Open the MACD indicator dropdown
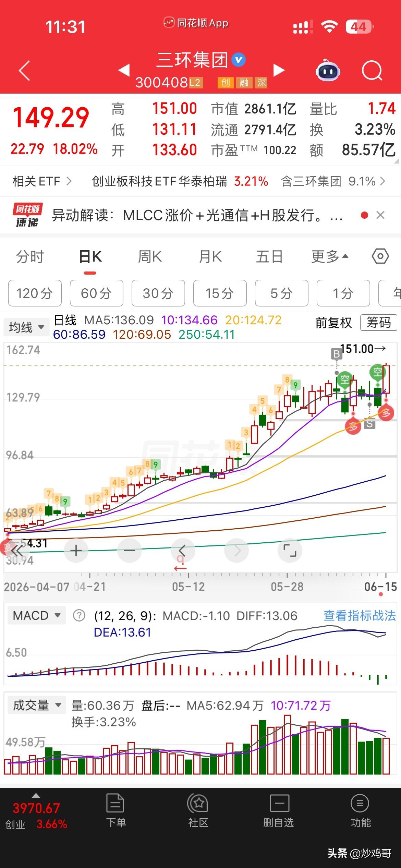 (x=36, y=616)
